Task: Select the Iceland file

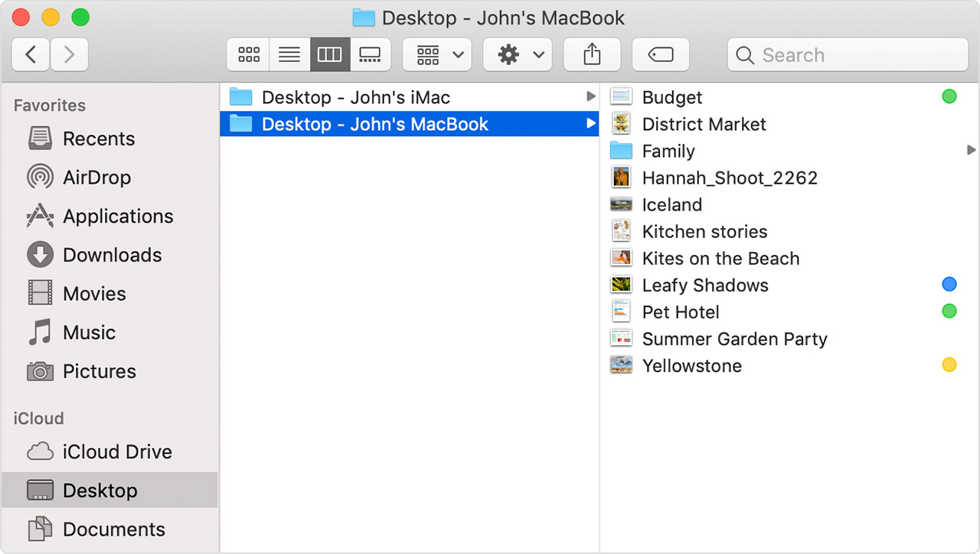Action: (790, 204)
